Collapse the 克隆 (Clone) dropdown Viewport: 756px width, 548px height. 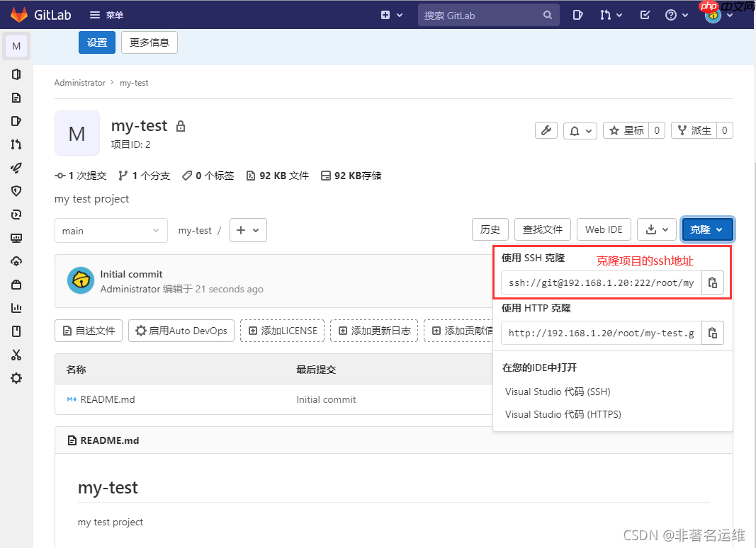click(x=706, y=229)
